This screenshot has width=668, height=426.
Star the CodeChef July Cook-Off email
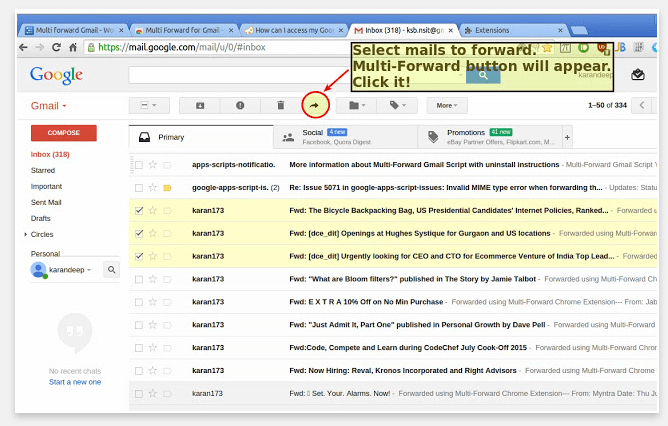(153, 348)
